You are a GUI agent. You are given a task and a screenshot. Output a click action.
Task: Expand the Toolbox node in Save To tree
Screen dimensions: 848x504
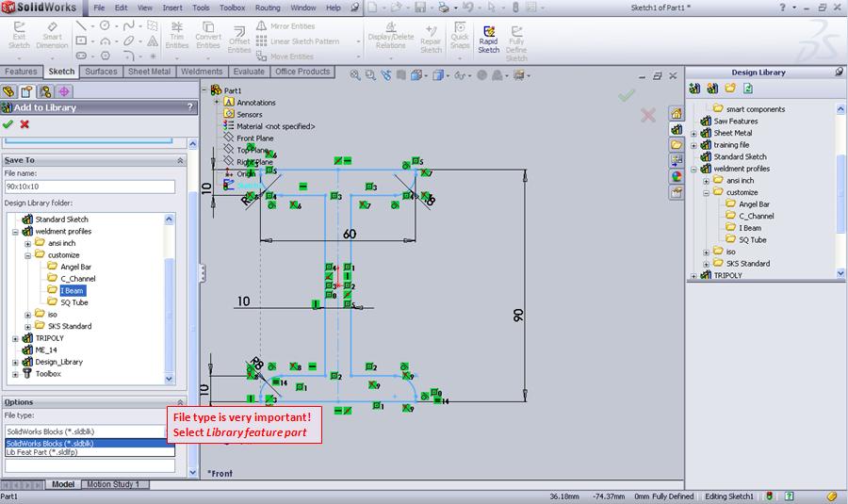pyautogui.click(x=15, y=374)
